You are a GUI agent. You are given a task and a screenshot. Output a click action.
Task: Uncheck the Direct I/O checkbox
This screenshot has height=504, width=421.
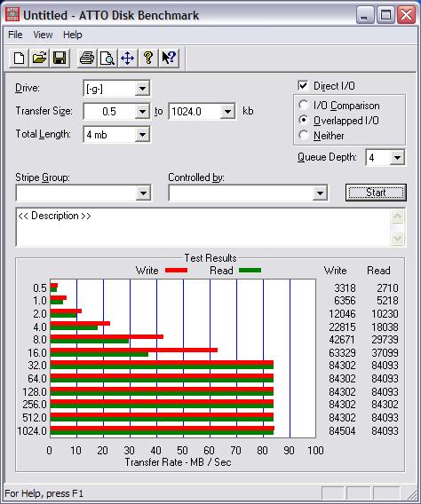(303, 86)
